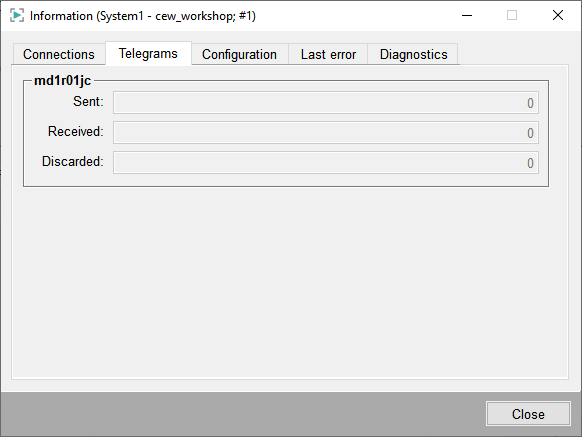
Task: Click the Discarded count field
Action: (326, 163)
